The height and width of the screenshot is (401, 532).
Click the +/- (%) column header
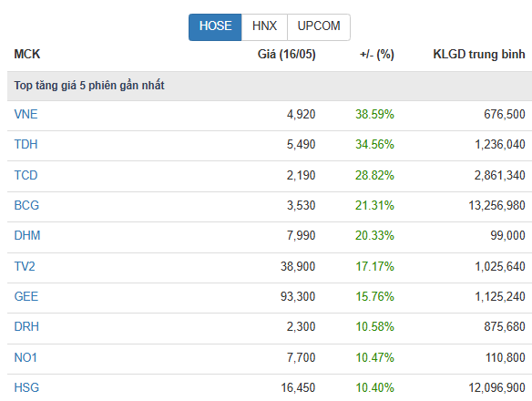pos(377,55)
